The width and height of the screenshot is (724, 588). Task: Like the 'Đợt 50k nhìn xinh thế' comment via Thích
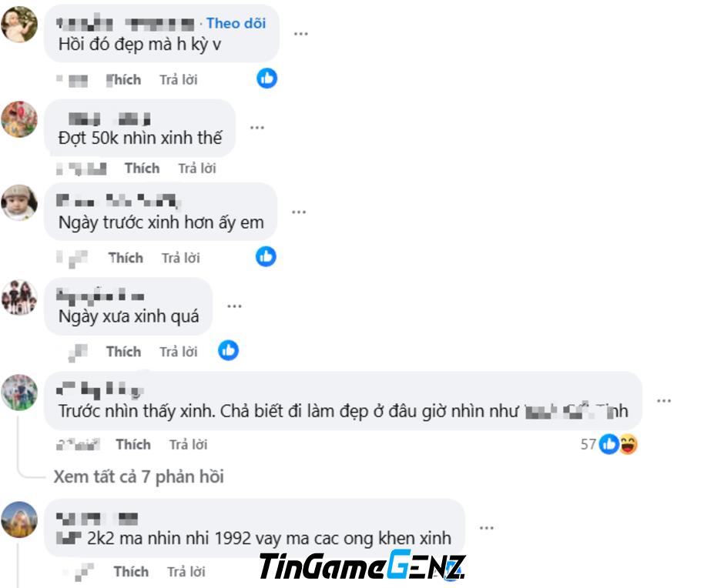142,169
